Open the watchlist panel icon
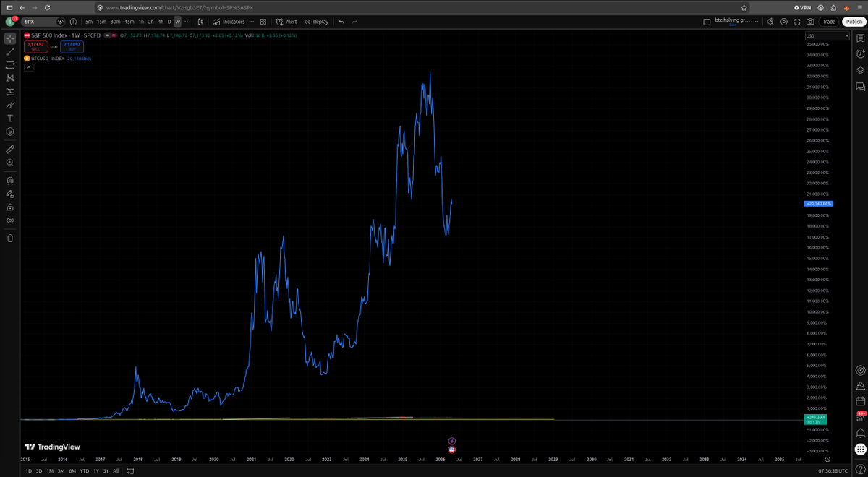 (860, 38)
